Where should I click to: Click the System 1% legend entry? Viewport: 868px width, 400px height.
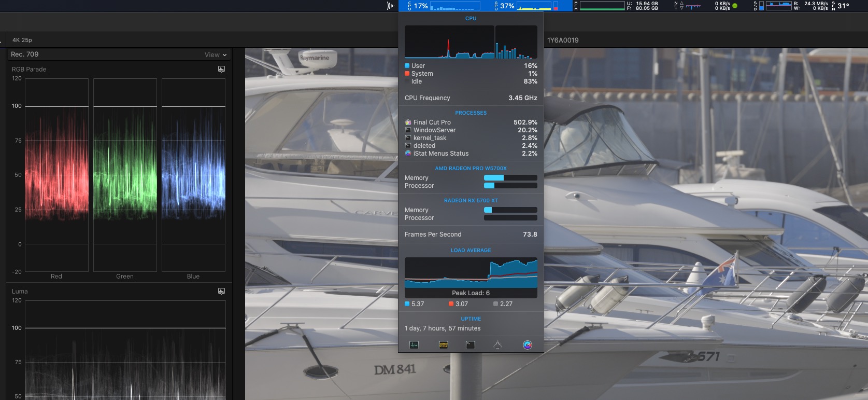tap(471, 74)
